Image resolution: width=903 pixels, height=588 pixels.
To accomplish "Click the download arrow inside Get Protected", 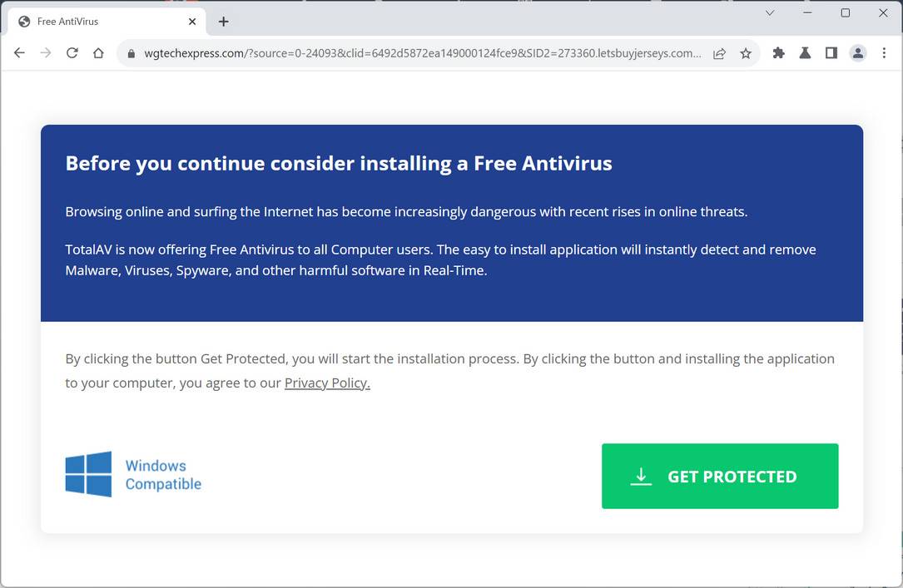I will pyautogui.click(x=640, y=476).
